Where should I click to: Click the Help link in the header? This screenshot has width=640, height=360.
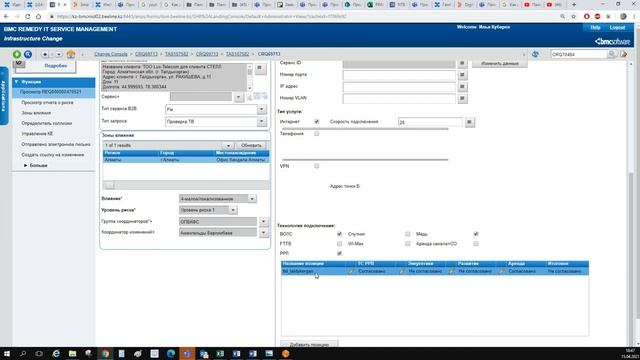tap(595, 27)
